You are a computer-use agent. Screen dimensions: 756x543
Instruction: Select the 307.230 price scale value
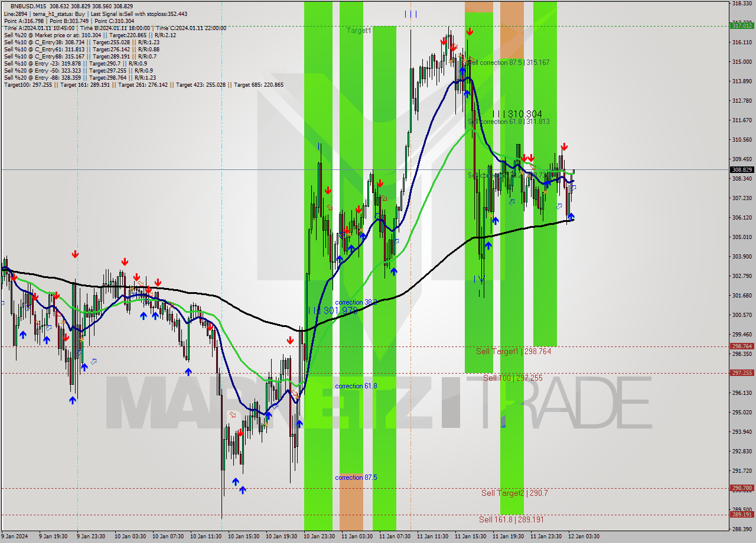pos(741,198)
